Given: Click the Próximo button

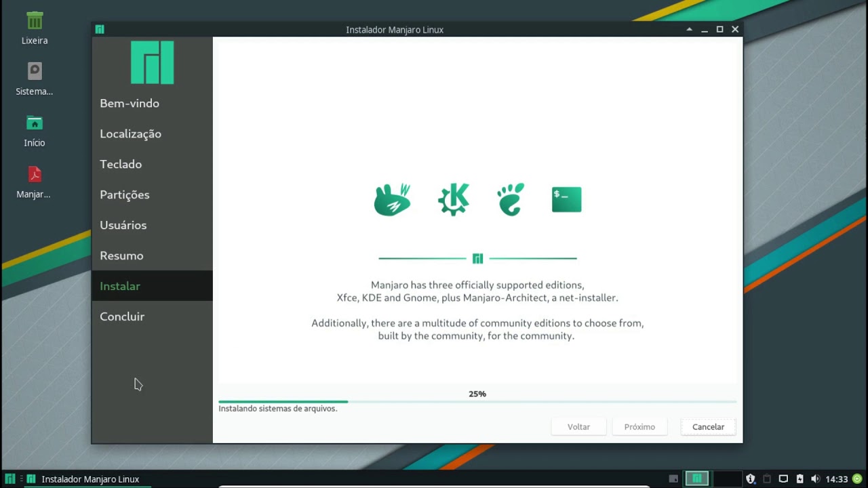Looking at the screenshot, I should point(639,427).
